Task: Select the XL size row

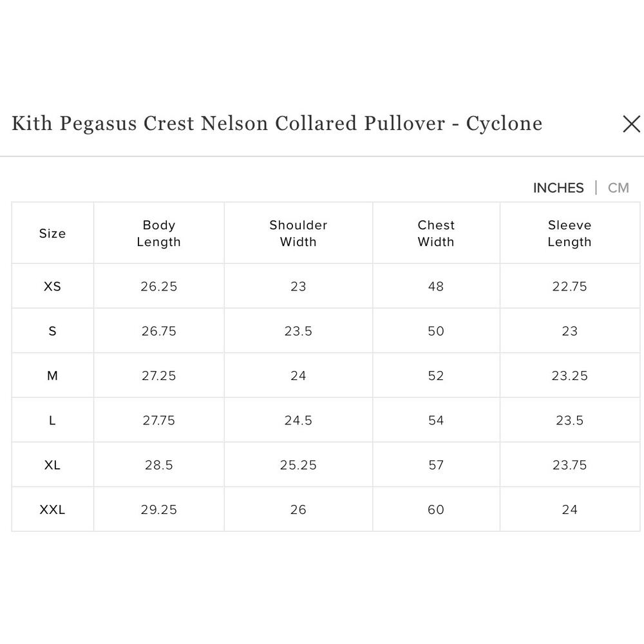Action: coord(52,464)
